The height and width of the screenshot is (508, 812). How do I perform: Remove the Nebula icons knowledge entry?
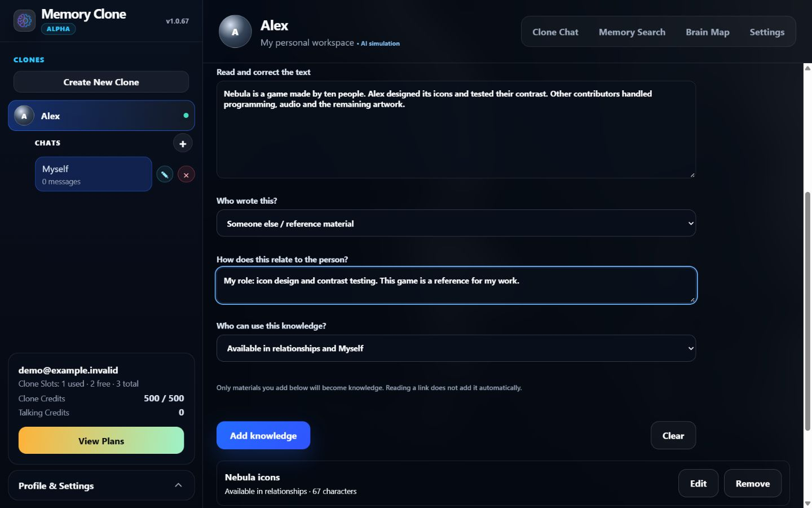(x=753, y=483)
